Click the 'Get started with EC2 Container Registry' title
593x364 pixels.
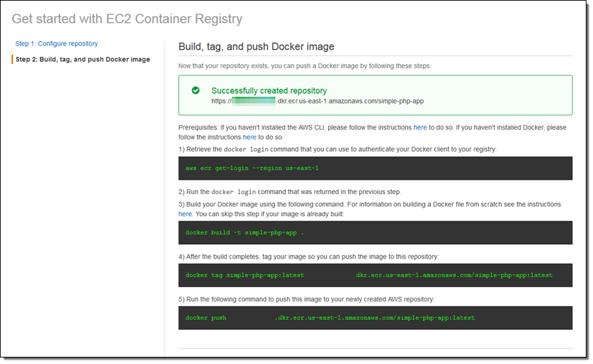[x=127, y=18]
